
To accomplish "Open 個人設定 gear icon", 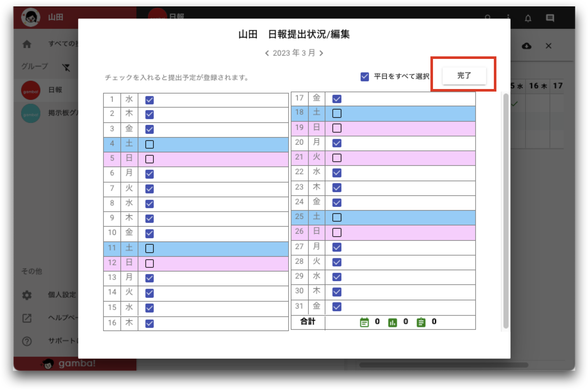I will coord(27,295).
